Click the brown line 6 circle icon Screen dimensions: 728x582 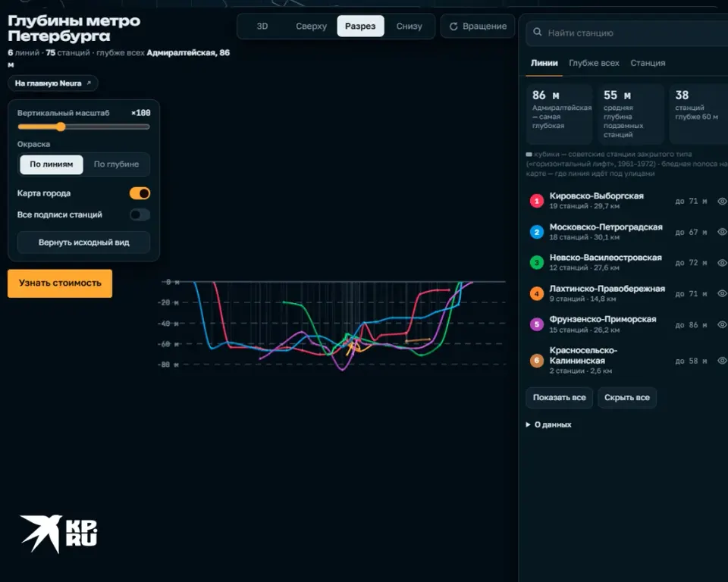[537, 361]
